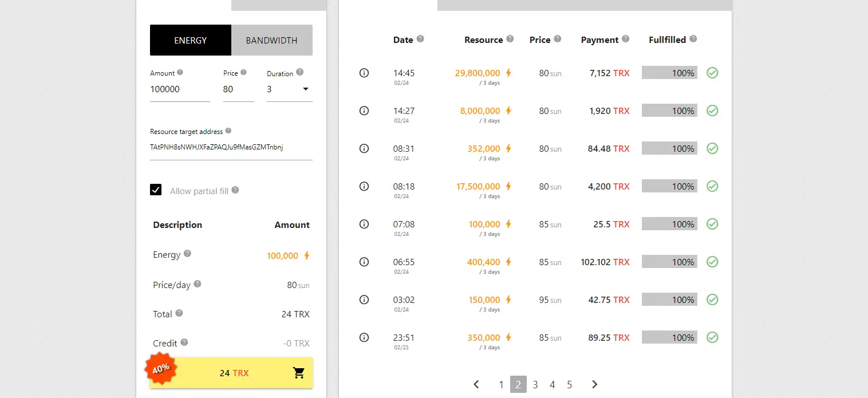Screen dimensions: 868x398
Task: Click the 100% fulfilled bar for 07:08 order
Action: [669, 224]
